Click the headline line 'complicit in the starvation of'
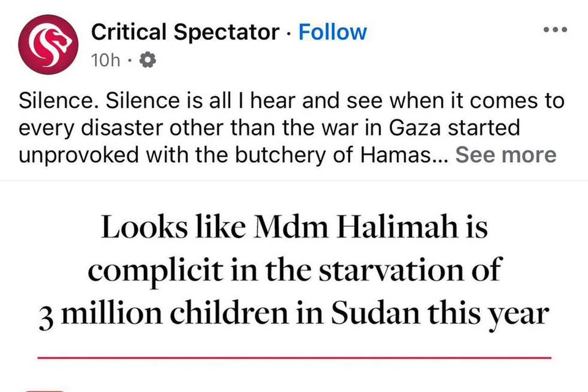588x392 pixels. click(x=294, y=271)
